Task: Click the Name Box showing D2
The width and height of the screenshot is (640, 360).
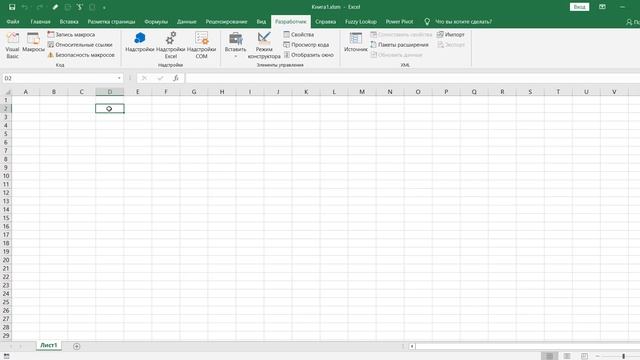Action: coord(59,78)
